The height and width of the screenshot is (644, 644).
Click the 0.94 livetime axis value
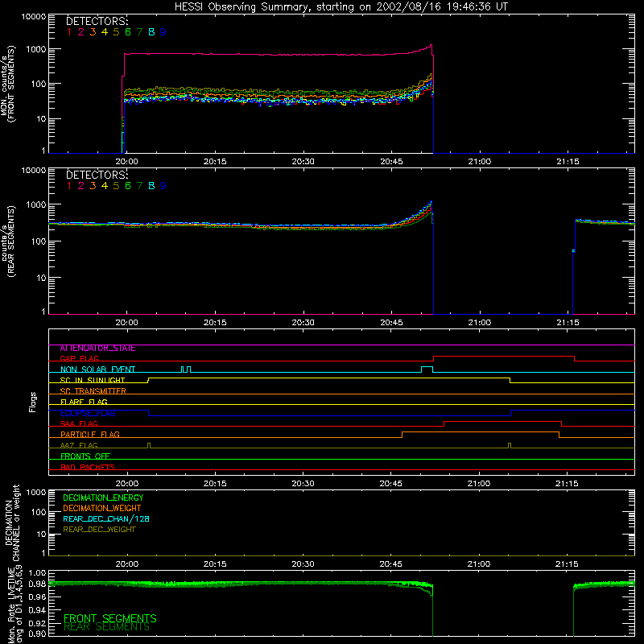click(x=37, y=609)
